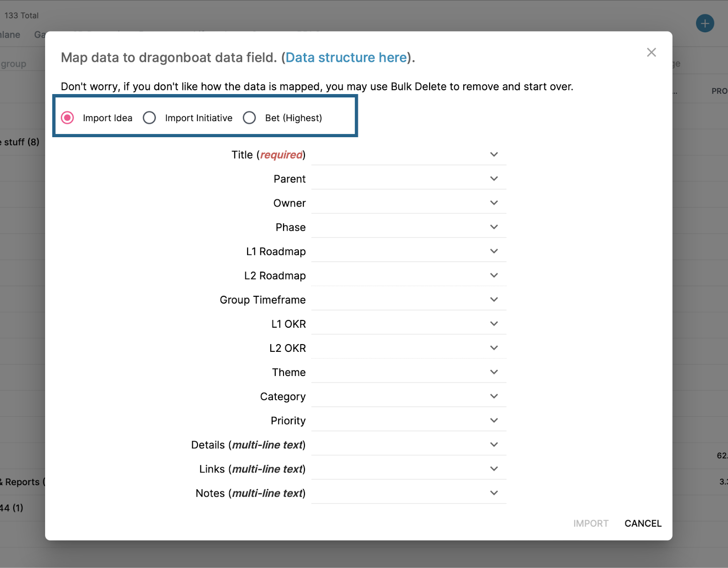Open the Category mapping dropdown
Screen dimensions: 728x568
tap(409, 396)
